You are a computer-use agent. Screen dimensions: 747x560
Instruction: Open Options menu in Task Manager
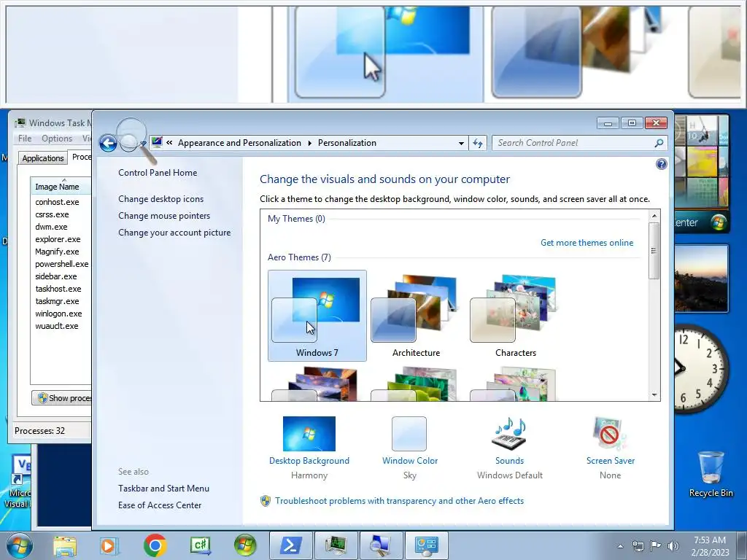(x=57, y=138)
